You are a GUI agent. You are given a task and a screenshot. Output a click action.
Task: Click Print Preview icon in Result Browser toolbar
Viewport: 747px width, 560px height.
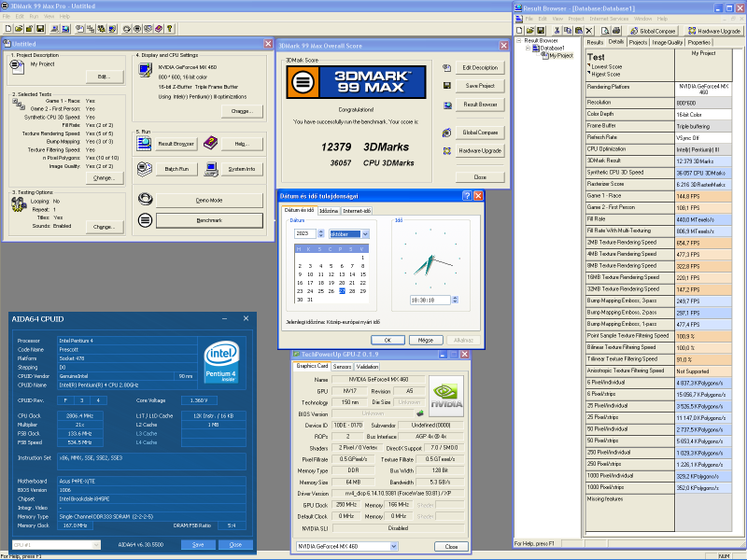(605, 31)
